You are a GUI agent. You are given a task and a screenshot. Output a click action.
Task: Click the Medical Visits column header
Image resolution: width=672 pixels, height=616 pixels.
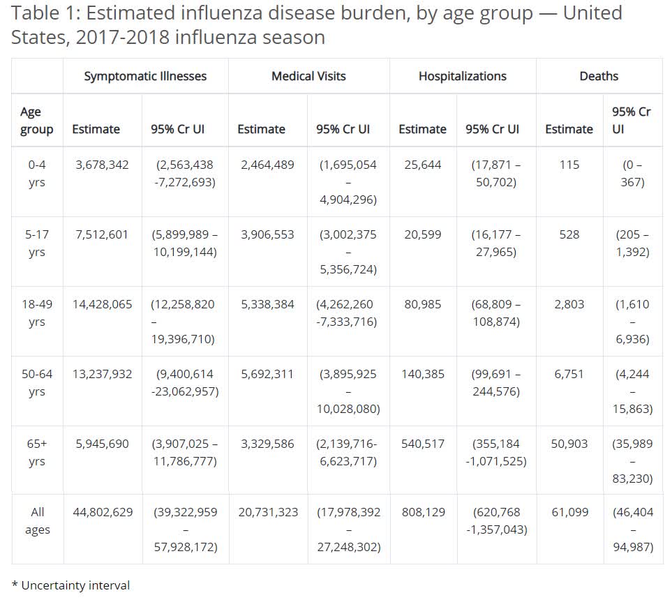pyautogui.click(x=308, y=76)
